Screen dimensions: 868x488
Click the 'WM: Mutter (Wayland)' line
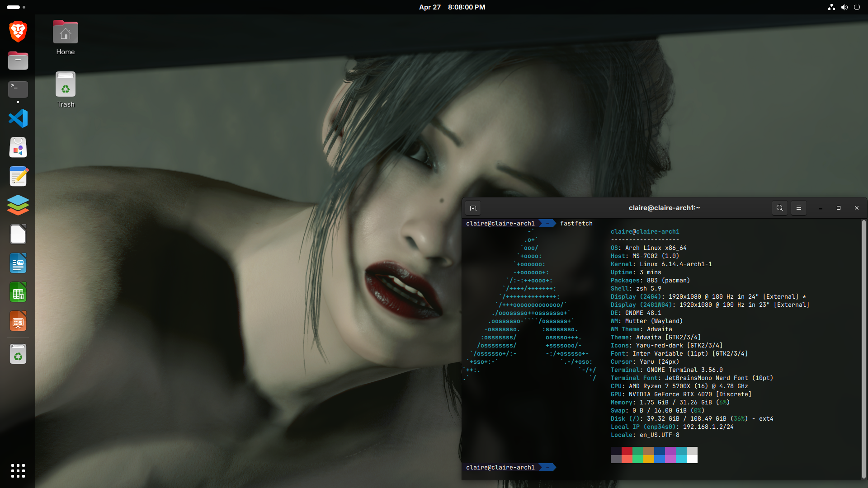(x=647, y=321)
